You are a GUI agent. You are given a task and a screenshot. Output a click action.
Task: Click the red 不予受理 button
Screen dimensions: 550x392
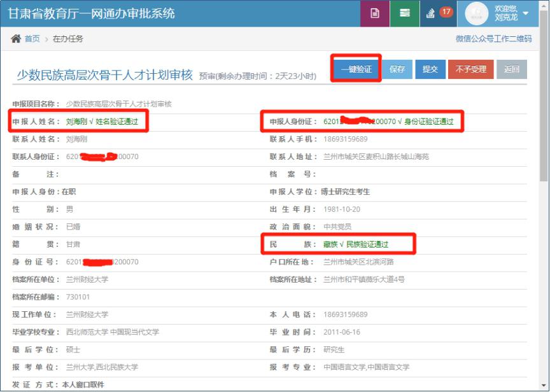470,69
